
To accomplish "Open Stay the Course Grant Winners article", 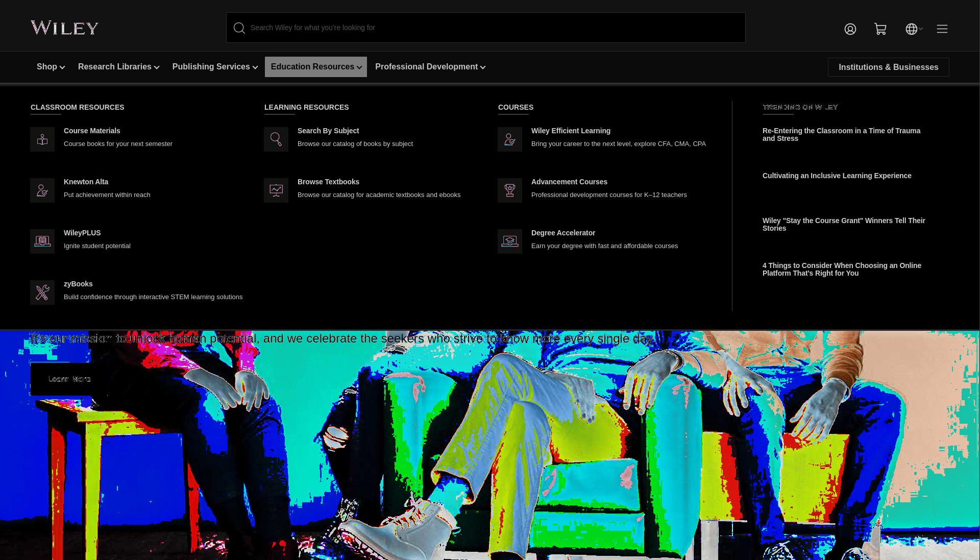I will (844, 225).
